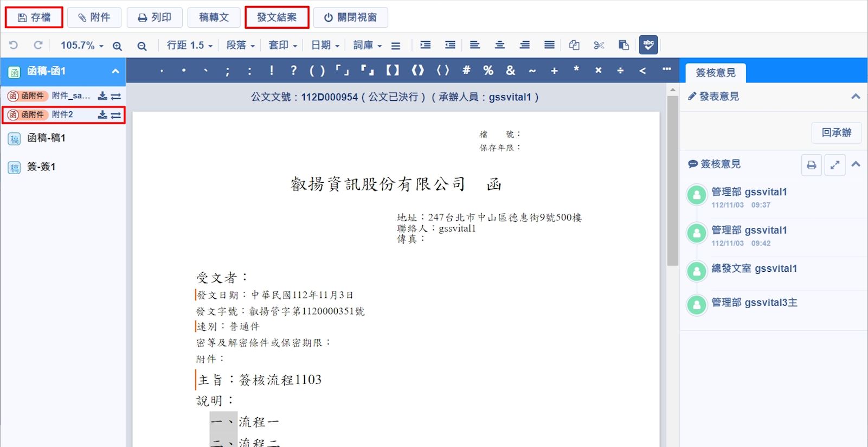This screenshot has height=447, width=868.
Task: Open the 105.7% zoom level dropdown
Action: (x=82, y=46)
